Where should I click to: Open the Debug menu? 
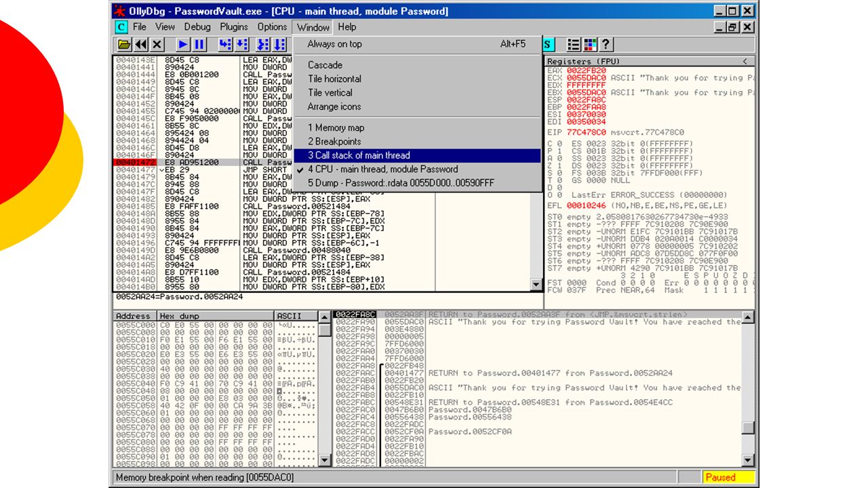tap(197, 27)
